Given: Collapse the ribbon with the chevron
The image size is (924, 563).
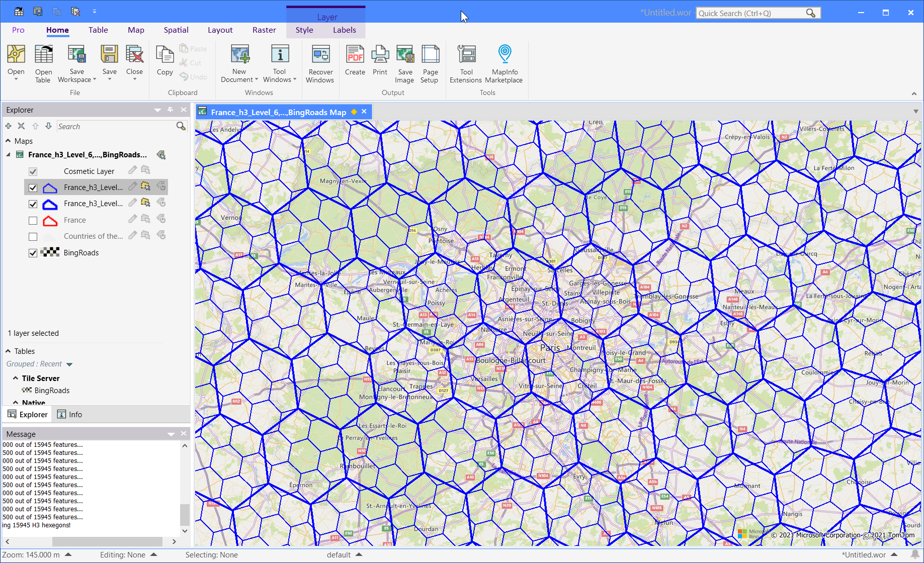Looking at the screenshot, I should [x=914, y=93].
